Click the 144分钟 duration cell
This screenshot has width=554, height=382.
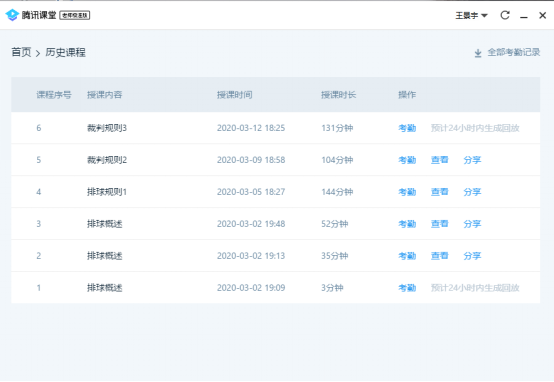(337, 192)
